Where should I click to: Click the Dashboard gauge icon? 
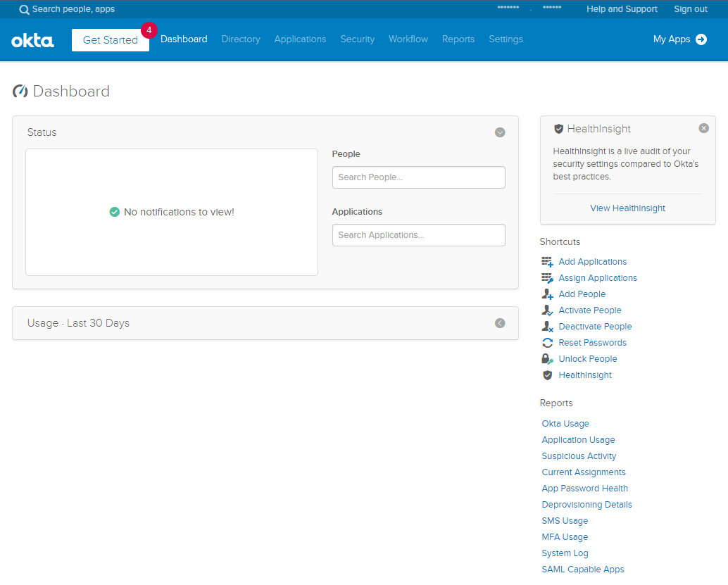(x=20, y=91)
